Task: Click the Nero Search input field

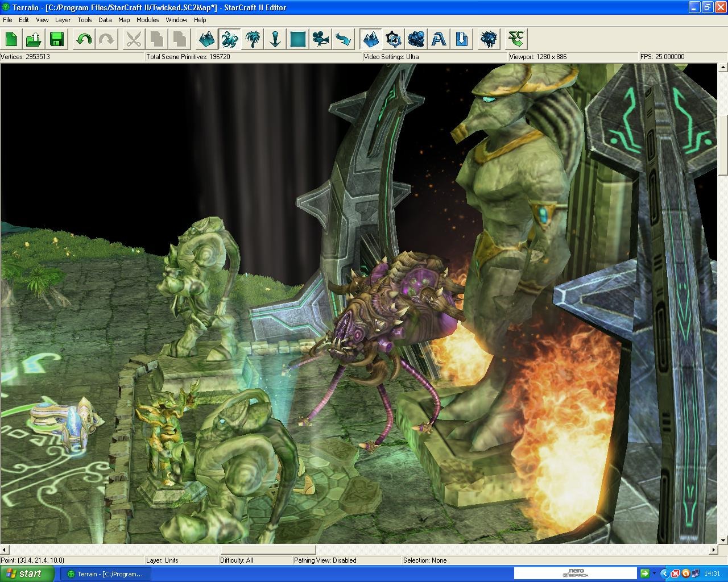Action: [x=575, y=573]
